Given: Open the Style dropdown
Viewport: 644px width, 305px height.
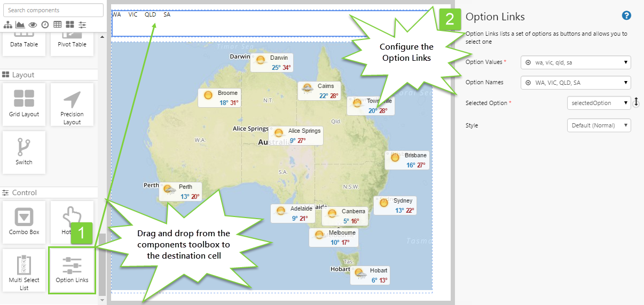Looking at the screenshot, I should (x=599, y=125).
